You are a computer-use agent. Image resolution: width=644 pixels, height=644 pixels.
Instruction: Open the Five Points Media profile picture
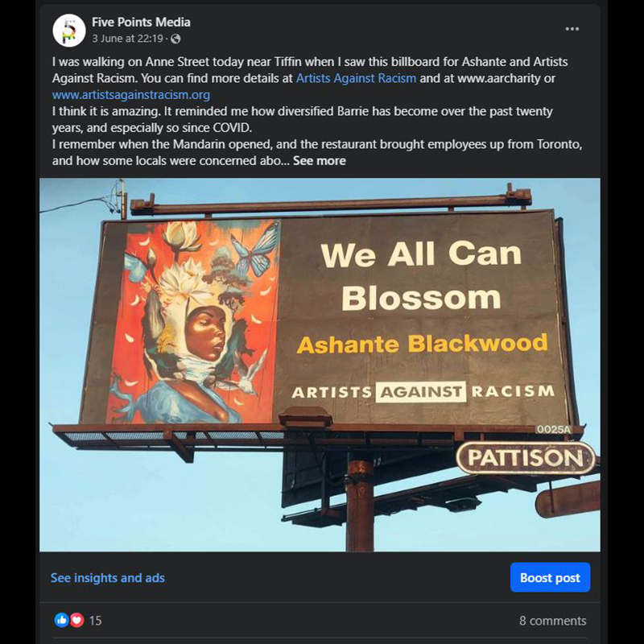pos(69,31)
